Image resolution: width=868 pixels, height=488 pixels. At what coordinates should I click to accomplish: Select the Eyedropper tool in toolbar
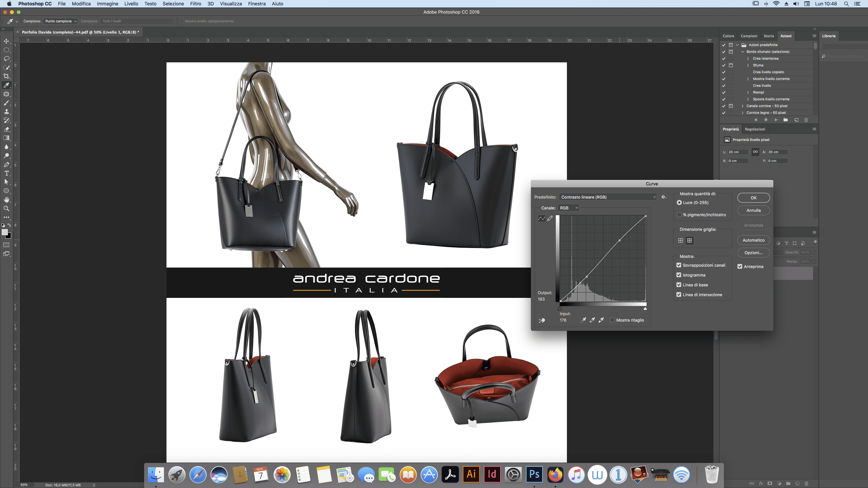coord(6,85)
